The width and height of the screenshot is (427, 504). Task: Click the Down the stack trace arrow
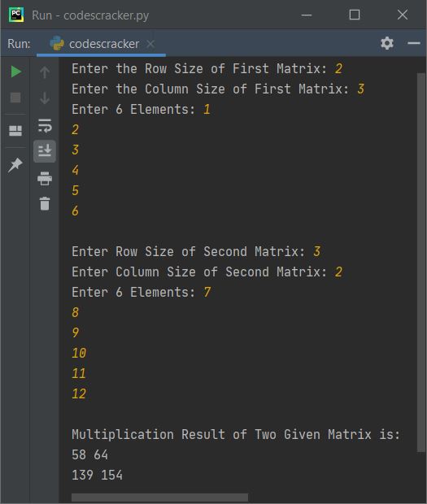coord(45,98)
